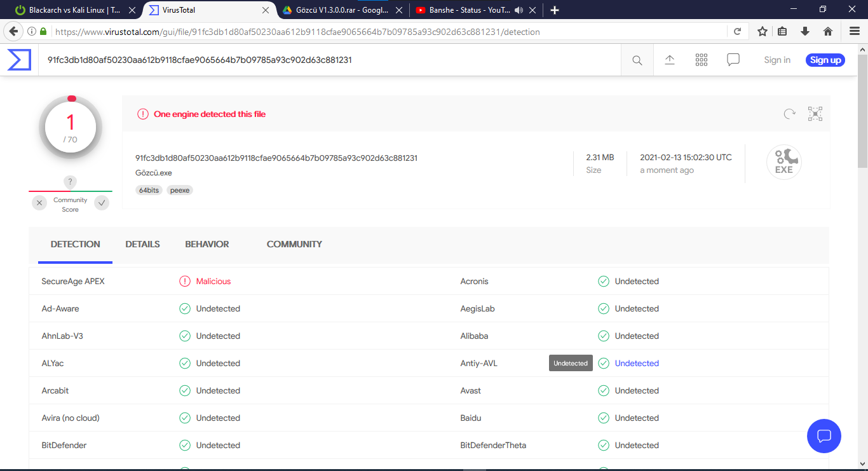Viewport: 868px width, 471px height.
Task: Click the 2.31 MB size value
Action: pyautogui.click(x=600, y=157)
